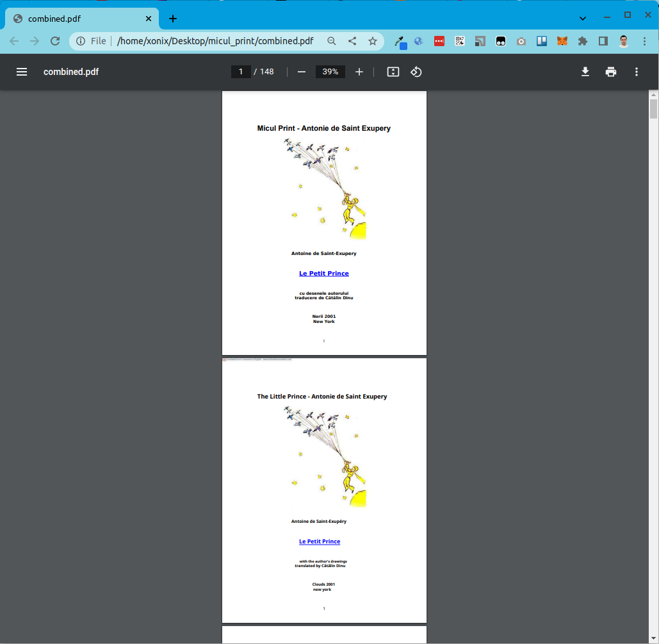Click the scrollbar down arrow

click(x=653, y=638)
